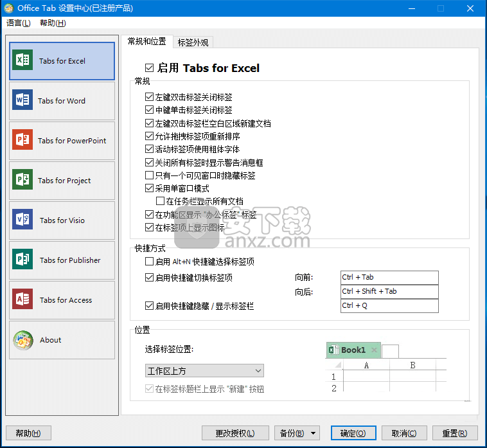
Task: Click the 取消(C) button
Action: point(404,433)
